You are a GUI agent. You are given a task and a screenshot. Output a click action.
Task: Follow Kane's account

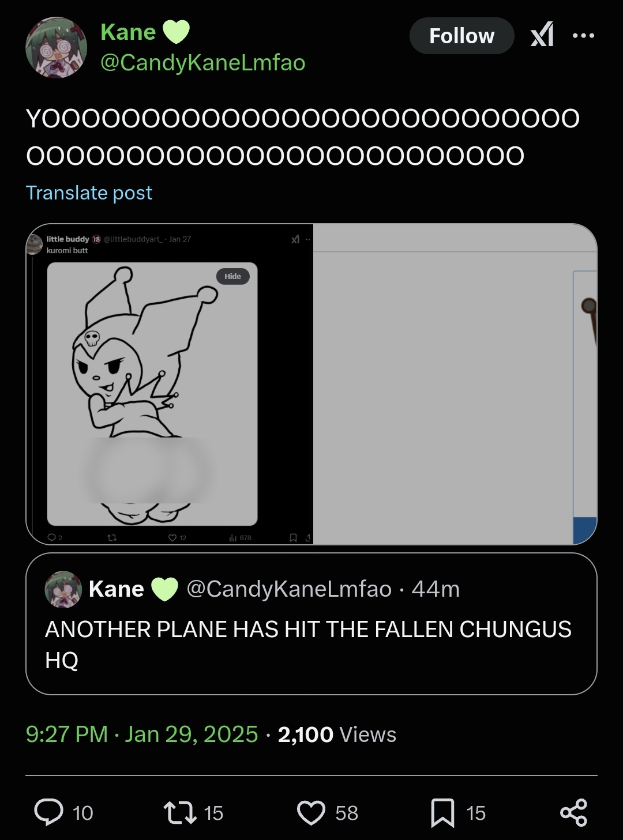click(461, 36)
